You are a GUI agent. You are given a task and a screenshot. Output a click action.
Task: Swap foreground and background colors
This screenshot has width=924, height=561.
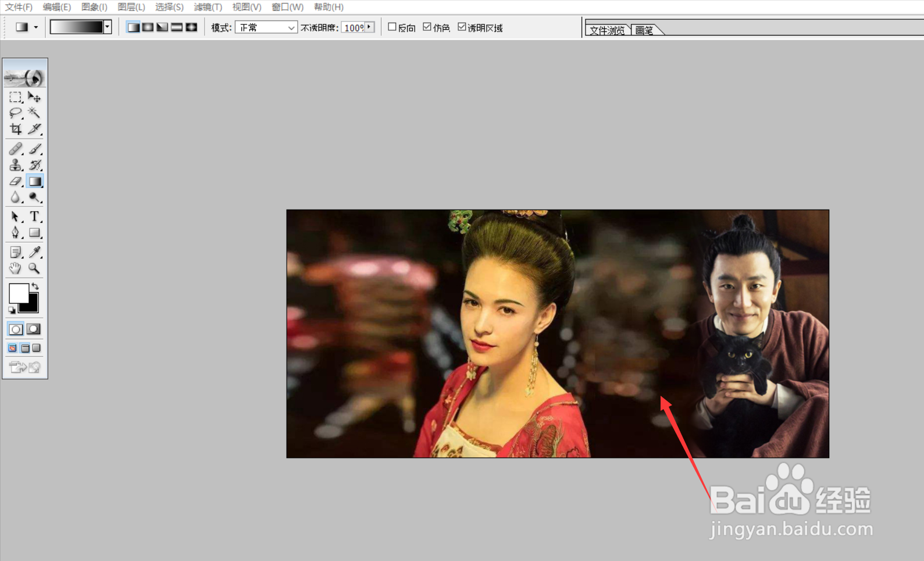[x=35, y=286]
